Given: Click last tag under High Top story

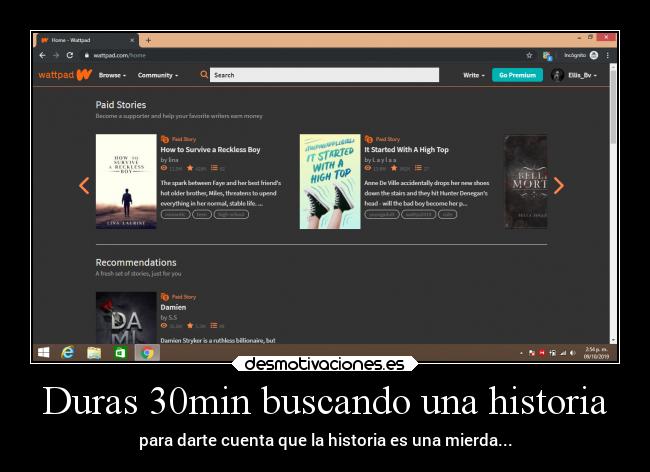Looking at the screenshot, I should point(447,214).
